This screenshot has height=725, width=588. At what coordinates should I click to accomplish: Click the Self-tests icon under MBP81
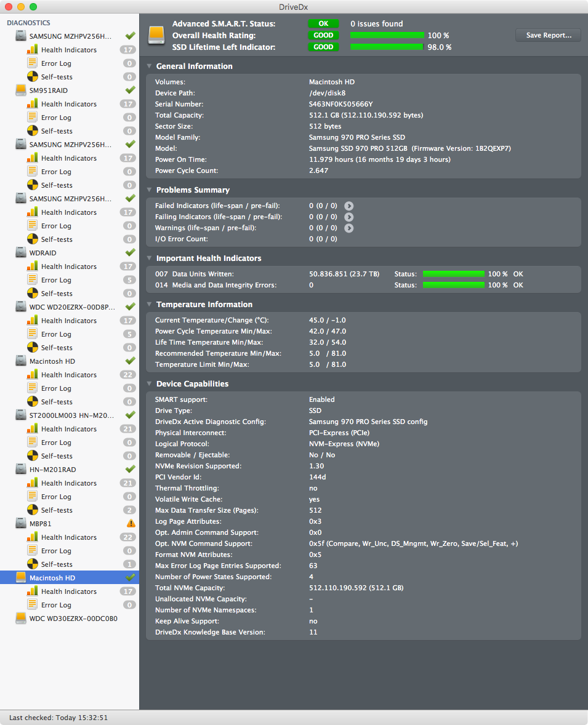point(33,564)
